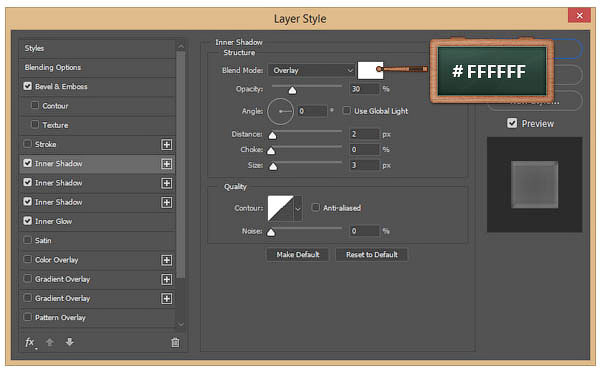
Task: Click the Make Default button
Action: pos(297,255)
